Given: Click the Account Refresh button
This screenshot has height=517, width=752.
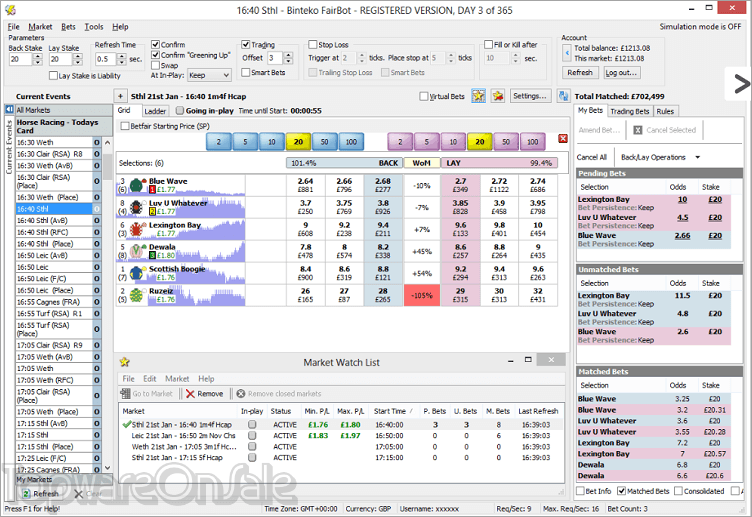Looking at the screenshot, I should tap(580, 72).
